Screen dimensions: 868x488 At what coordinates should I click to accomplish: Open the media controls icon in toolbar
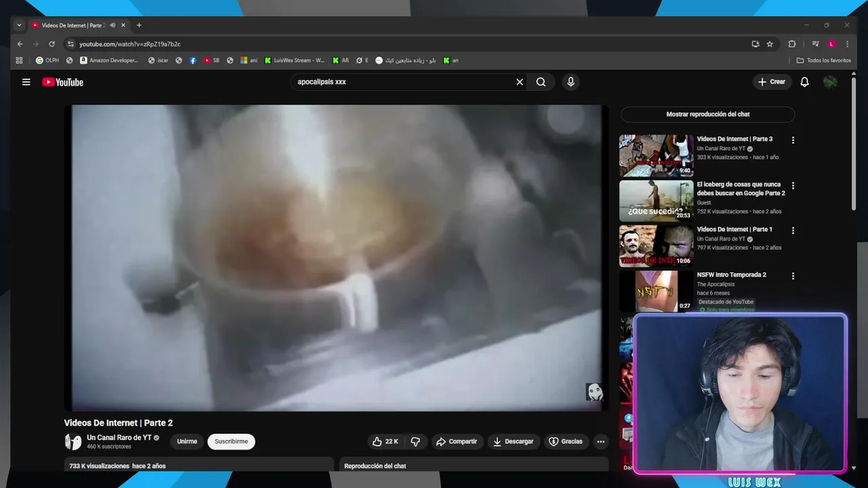coord(815,44)
